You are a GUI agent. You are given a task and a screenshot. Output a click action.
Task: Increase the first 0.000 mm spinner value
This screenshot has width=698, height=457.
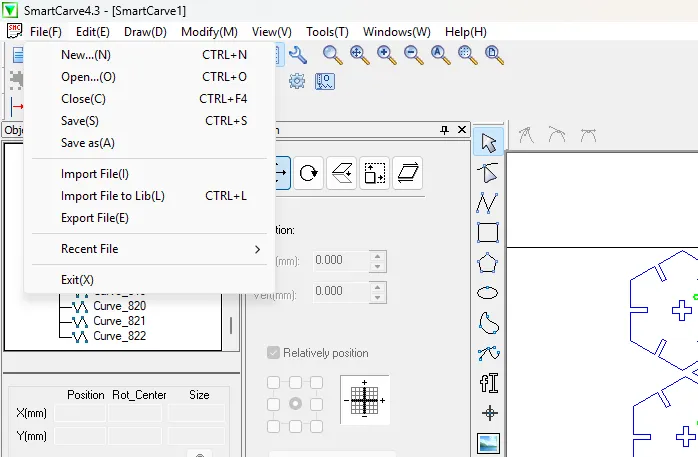[x=377, y=256]
